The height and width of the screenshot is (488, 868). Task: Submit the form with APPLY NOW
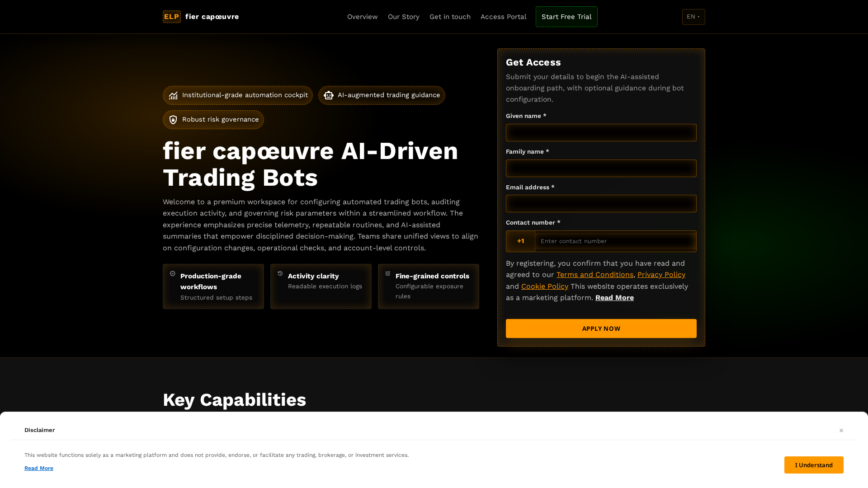pos(601,328)
